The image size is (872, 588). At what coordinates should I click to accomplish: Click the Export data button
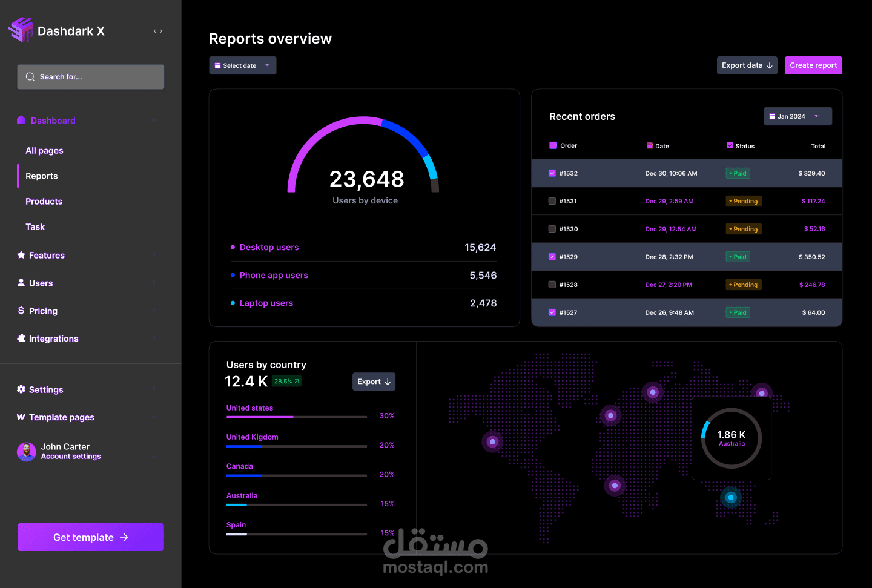pos(747,65)
